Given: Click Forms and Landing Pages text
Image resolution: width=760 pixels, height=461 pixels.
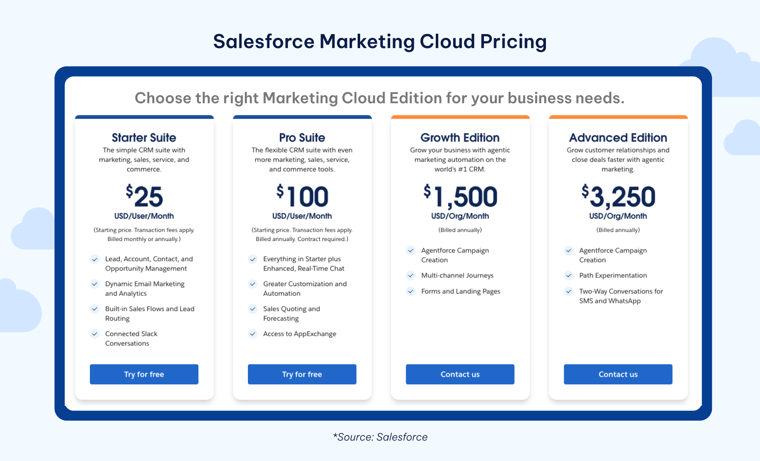Looking at the screenshot, I should (x=460, y=291).
